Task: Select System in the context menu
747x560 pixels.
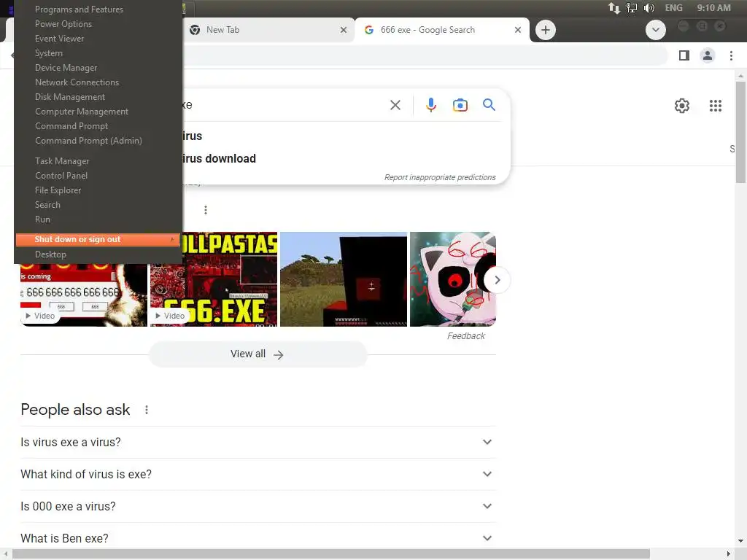Action: coord(49,53)
